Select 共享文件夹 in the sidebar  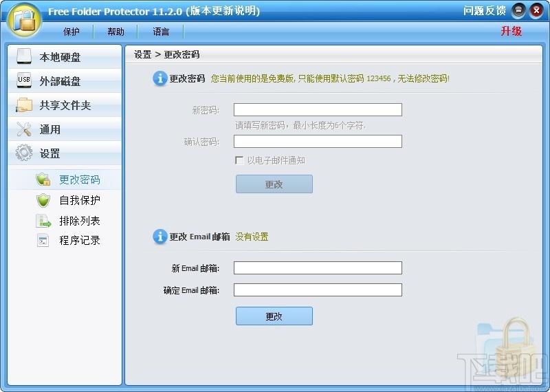[65, 105]
